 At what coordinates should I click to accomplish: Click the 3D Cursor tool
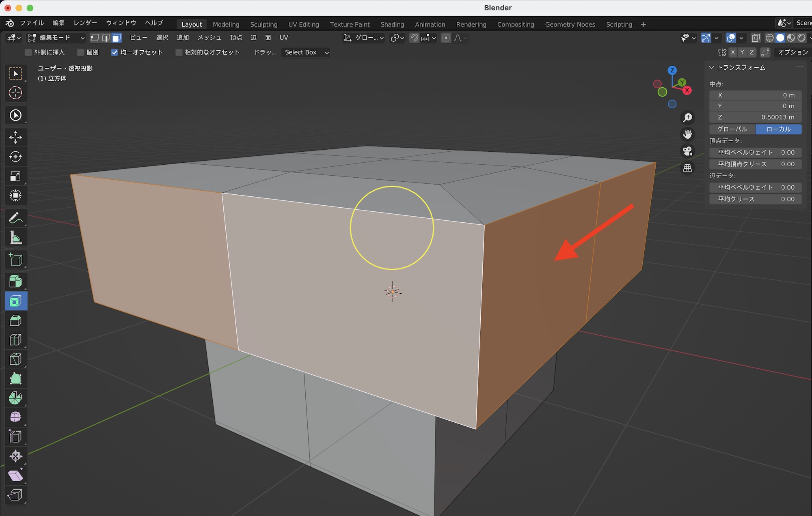(15, 93)
